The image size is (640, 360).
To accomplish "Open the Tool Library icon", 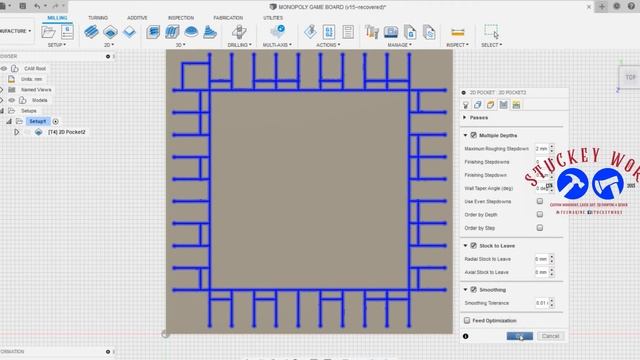I will pos(372,31).
